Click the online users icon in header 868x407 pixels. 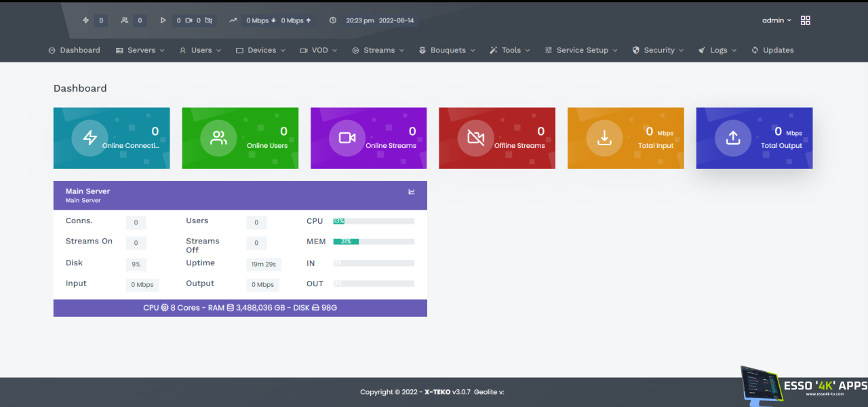[125, 20]
